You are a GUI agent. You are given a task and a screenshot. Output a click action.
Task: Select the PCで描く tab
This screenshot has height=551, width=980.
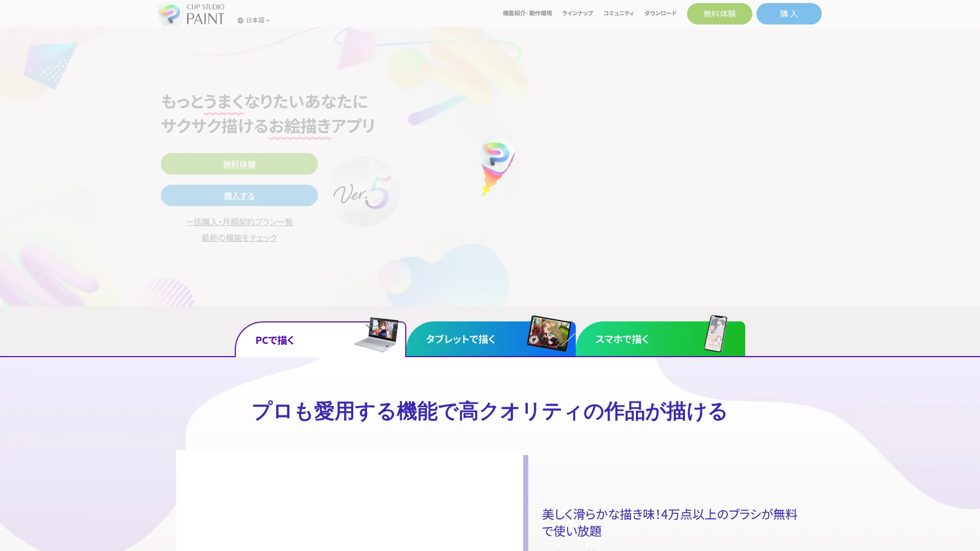point(321,339)
